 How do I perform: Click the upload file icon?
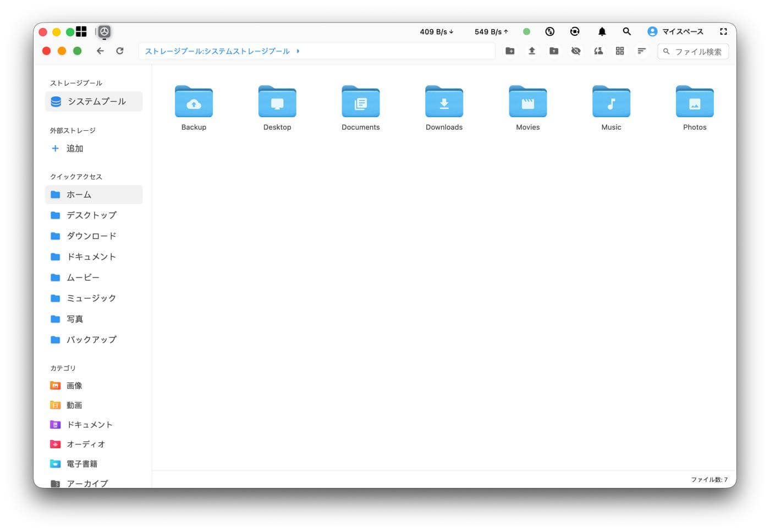click(532, 51)
